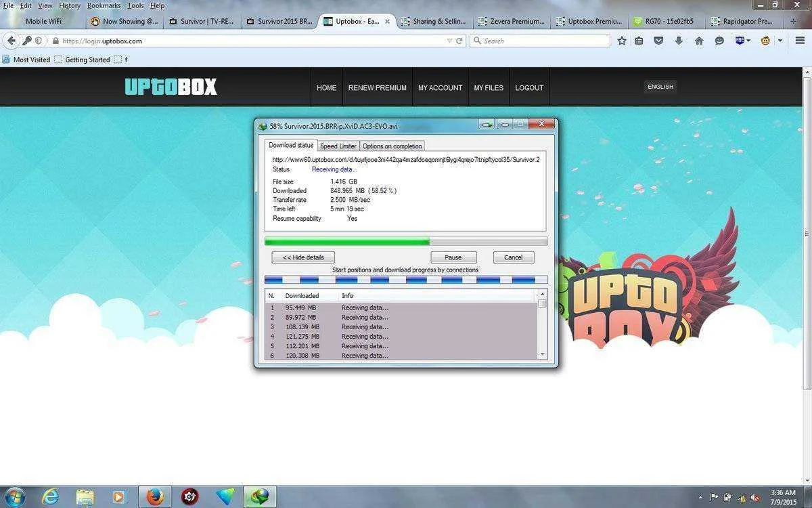The width and height of the screenshot is (812, 508).
Task: Click HOME in Uptobox navigation
Action: pyautogui.click(x=327, y=87)
